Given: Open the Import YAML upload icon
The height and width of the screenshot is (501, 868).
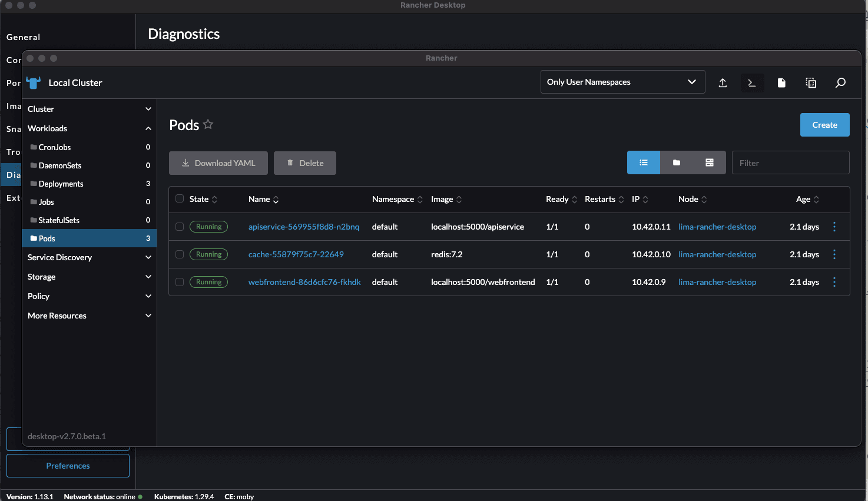Looking at the screenshot, I should (x=723, y=83).
